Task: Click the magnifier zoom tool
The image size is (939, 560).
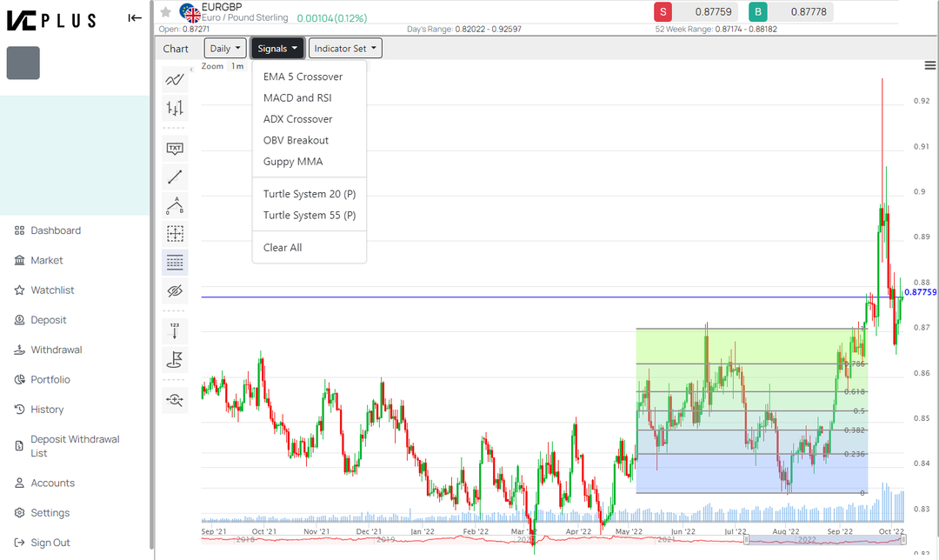Action: click(x=175, y=399)
